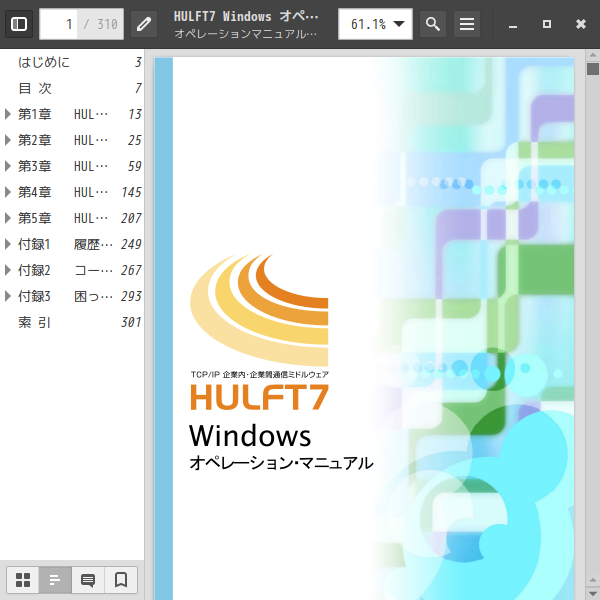Maximize the document viewer window
The image size is (600, 600).
pos(547,24)
